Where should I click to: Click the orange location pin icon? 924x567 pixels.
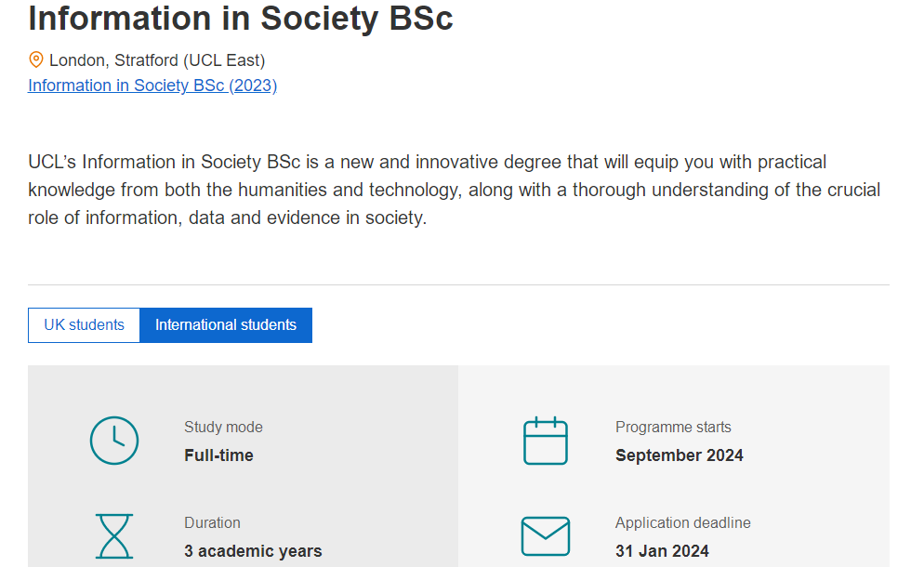point(36,59)
